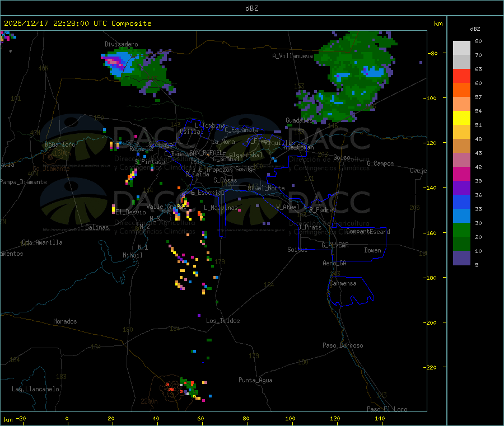Click the yellow km unit label top right
The width and height of the screenshot is (504, 426).
coord(438,24)
